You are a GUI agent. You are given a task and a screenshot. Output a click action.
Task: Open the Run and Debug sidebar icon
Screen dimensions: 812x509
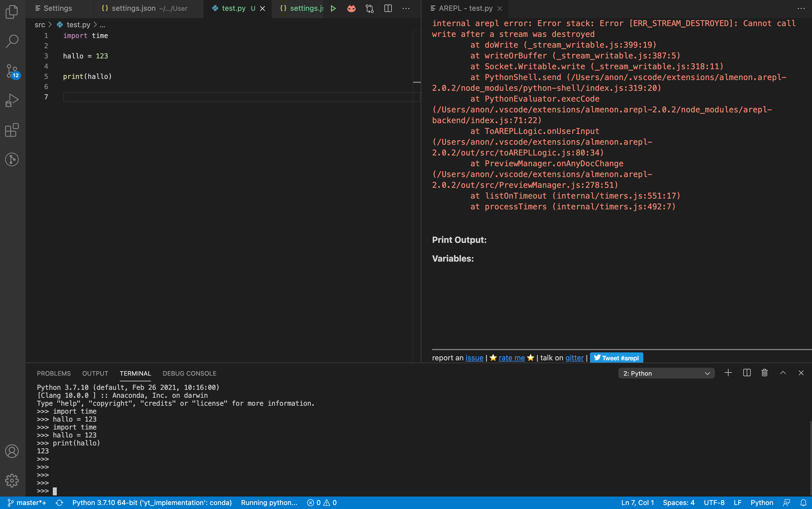tap(12, 100)
